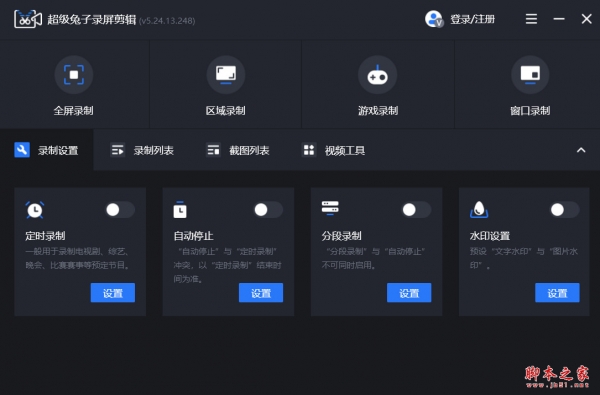Click the app logo in title bar
Image resolution: width=600 pixels, height=395 pixels.
click(28, 19)
